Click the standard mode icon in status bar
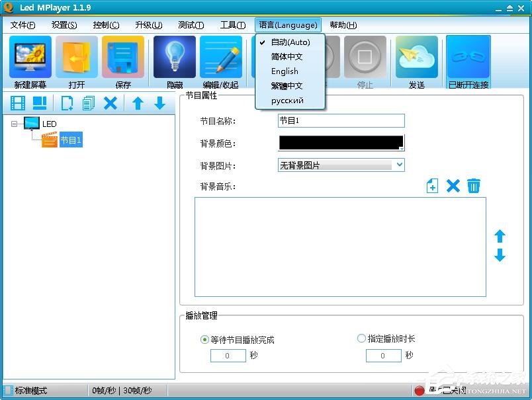The width and height of the screenshot is (532, 400). (9, 391)
